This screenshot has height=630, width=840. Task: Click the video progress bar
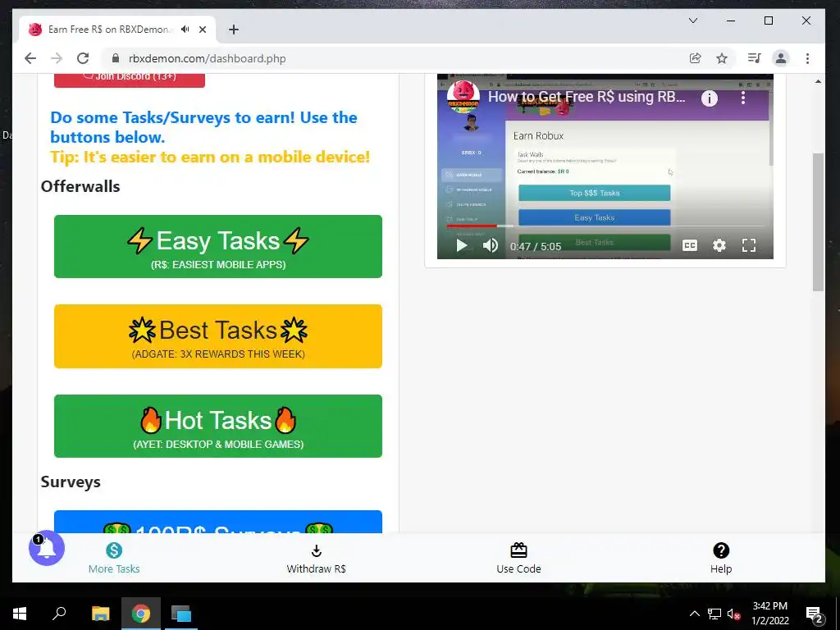605,226
